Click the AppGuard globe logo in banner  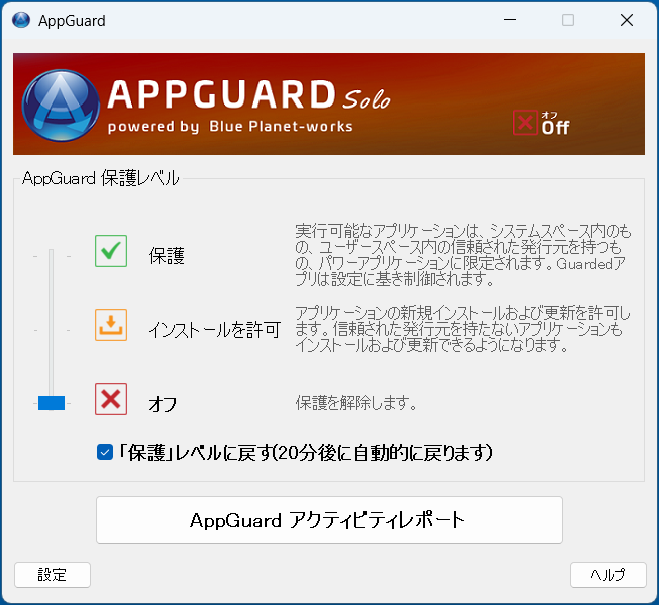coord(60,104)
